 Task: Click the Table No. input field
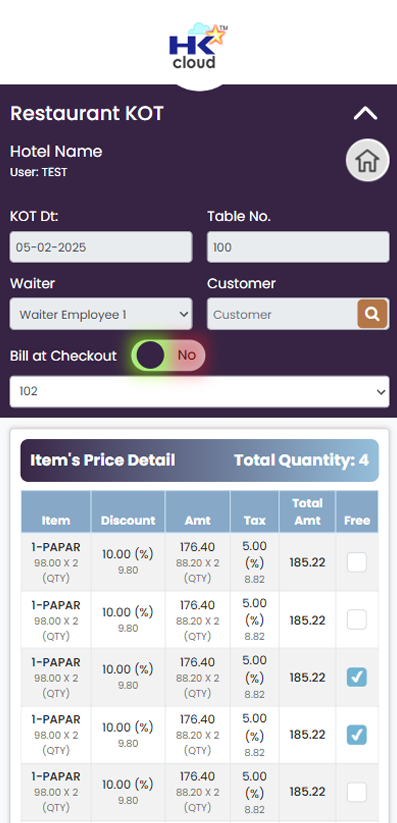(x=298, y=247)
